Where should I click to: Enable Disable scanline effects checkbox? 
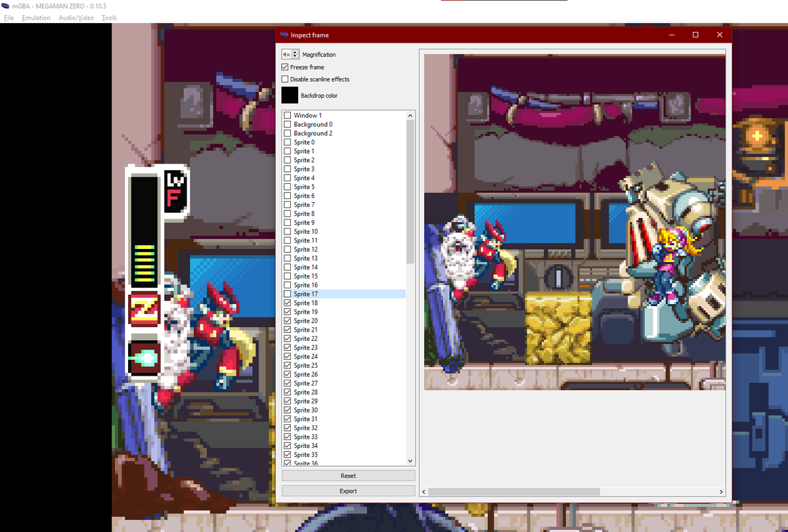285,79
